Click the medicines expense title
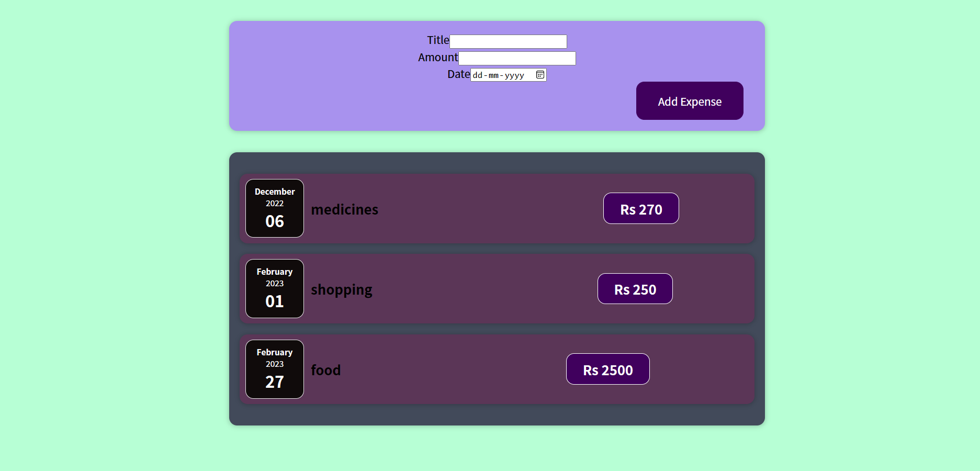The image size is (980, 471). (344, 209)
